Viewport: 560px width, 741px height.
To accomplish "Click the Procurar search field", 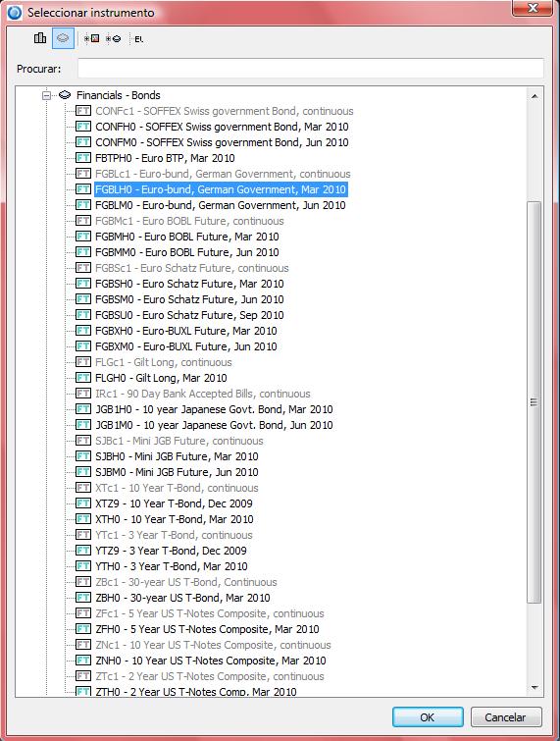I will [x=311, y=69].
